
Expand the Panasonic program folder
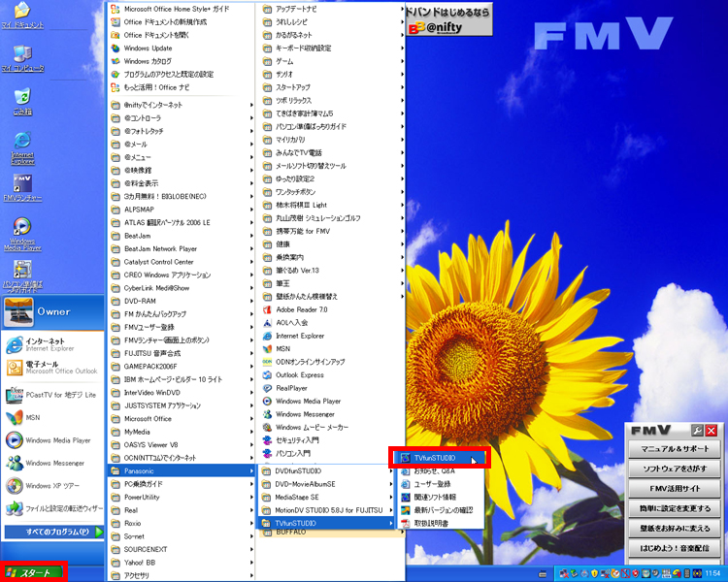[x=182, y=470]
